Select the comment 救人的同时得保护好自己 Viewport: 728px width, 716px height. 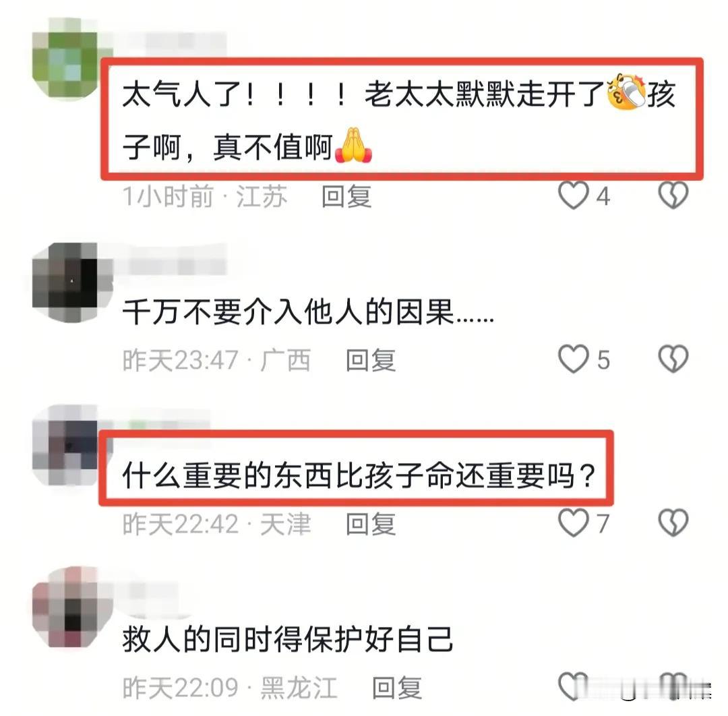pos(287,638)
